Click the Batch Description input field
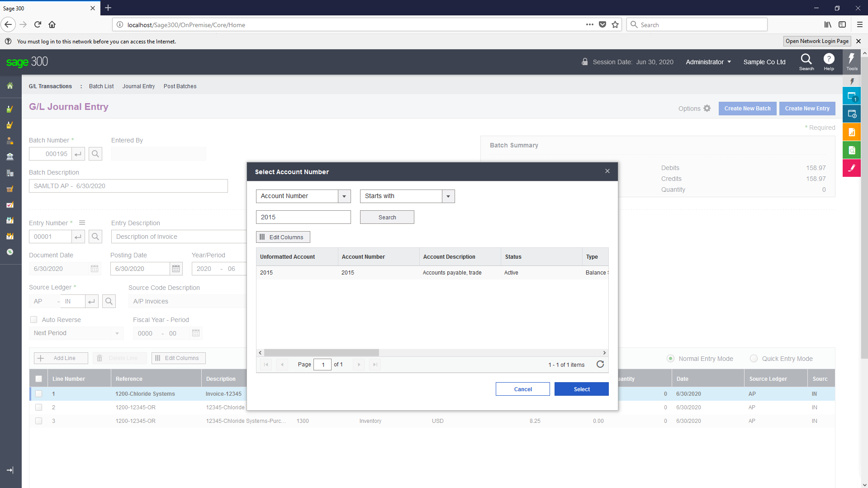Screen dimensions: 868x488 click(128, 186)
